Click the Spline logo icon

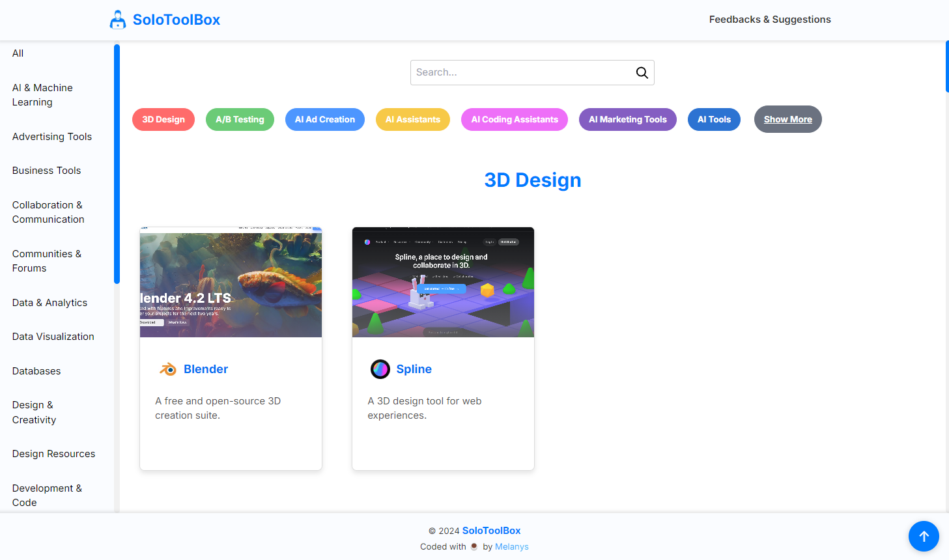[380, 369]
